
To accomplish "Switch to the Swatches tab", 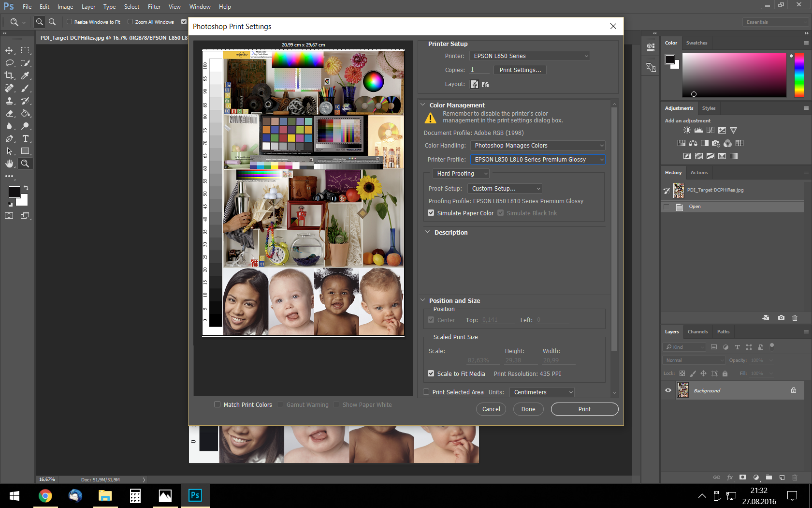I will coord(696,43).
